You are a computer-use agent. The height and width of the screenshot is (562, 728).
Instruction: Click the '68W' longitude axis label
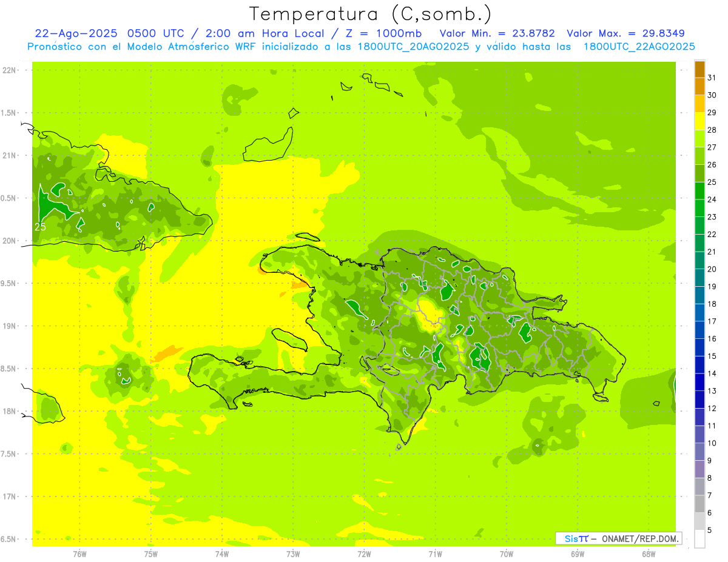pos(649,554)
